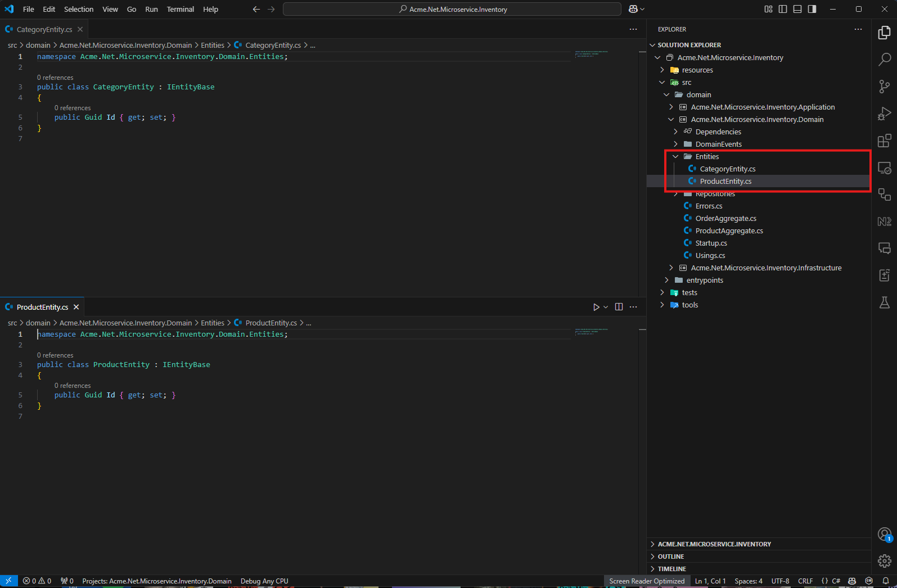Open the dropdown arrow next to Run button
The width and height of the screenshot is (897, 588).
606,307
